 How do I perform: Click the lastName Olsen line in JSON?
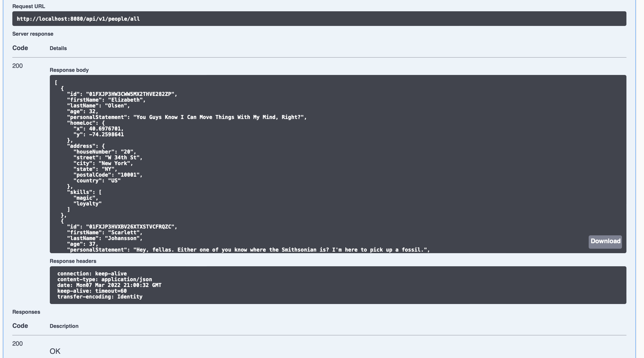98,106
